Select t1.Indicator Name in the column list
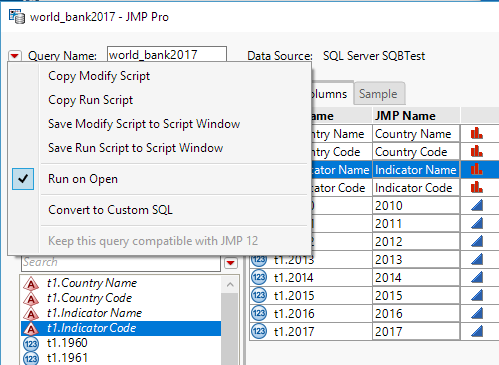 [121, 313]
